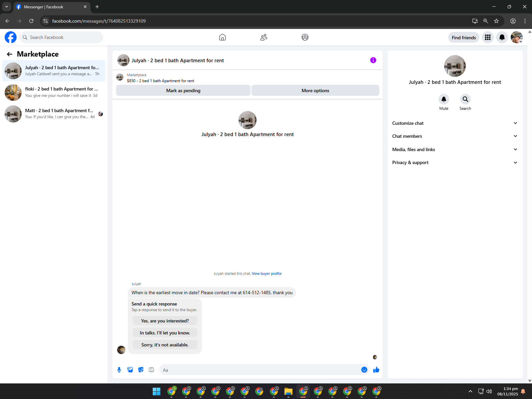
Task: Open the Facebook menu grid icon
Action: coord(488,37)
